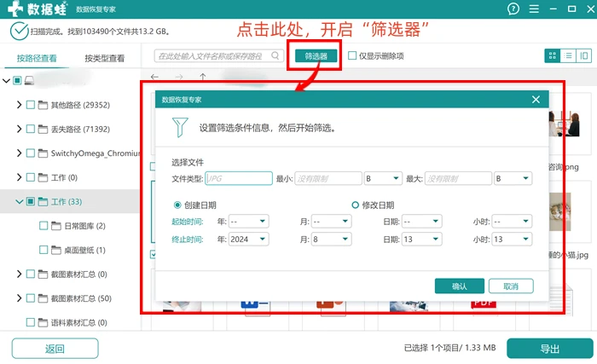
Task: Open the hamburger menu in title bar
Action: pyautogui.click(x=534, y=9)
